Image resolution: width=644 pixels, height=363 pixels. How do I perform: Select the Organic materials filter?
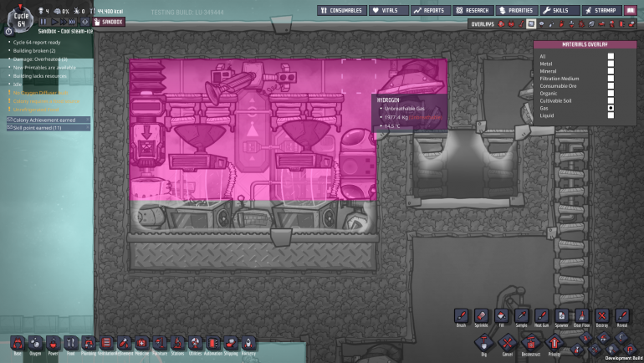[x=611, y=93]
